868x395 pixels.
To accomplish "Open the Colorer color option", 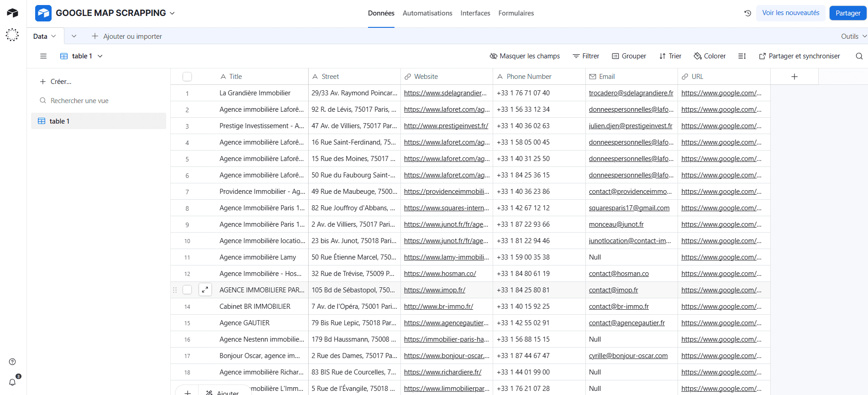I will [710, 56].
